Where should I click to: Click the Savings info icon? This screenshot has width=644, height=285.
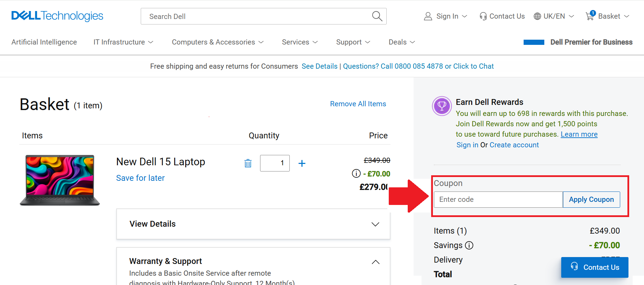coord(469,245)
